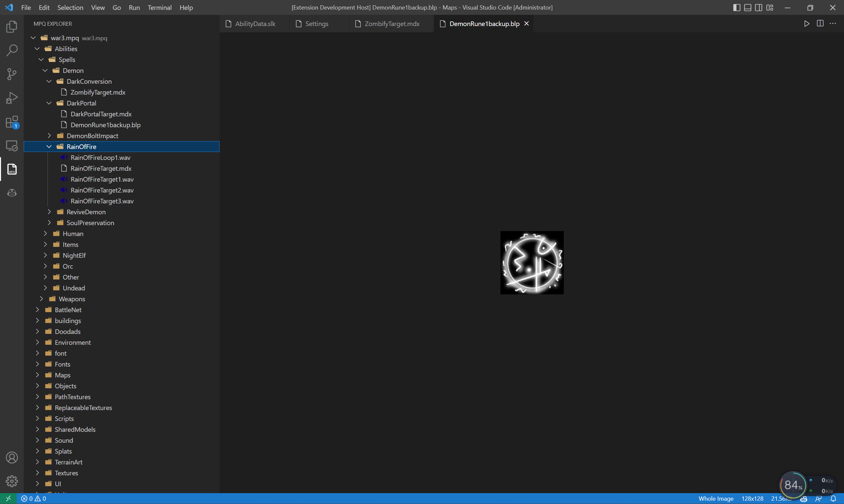
Task: Toggle bottom panel layout icon
Action: (x=747, y=8)
